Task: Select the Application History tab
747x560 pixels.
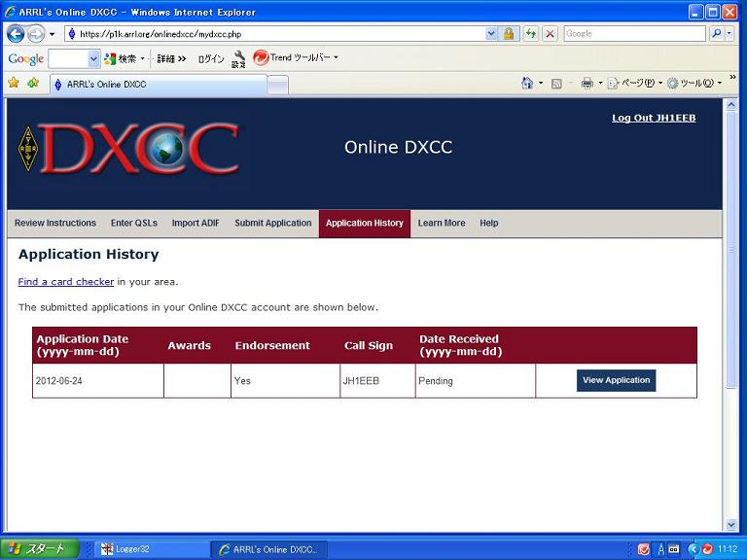Action: point(365,223)
